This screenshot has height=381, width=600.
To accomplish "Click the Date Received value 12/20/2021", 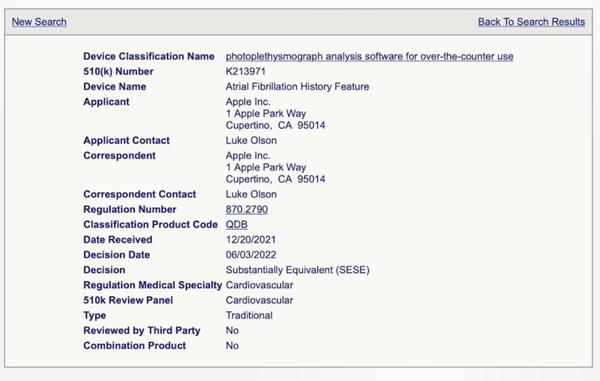I will point(251,240).
